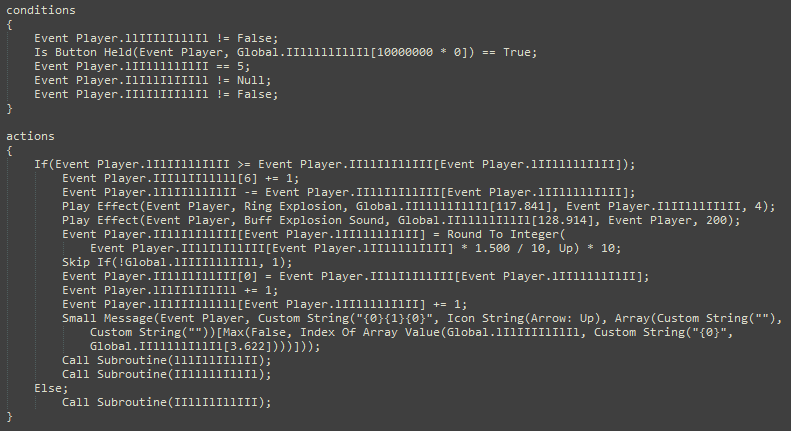Click the "If(Event Player" statement
The height and width of the screenshot is (431, 791).
click(x=335, y=165)
